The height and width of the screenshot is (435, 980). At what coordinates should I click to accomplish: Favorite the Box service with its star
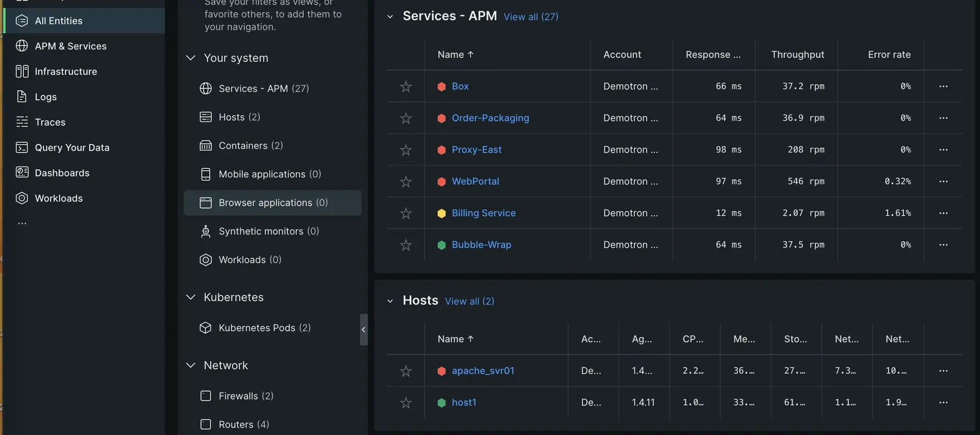[406, 86]
